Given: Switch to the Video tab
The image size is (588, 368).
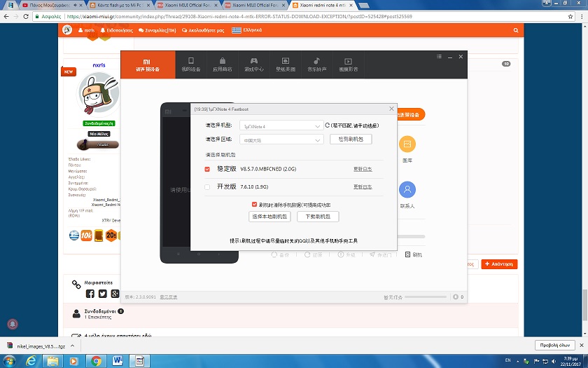Looking at the screenshot, I should tap(348, 64).
